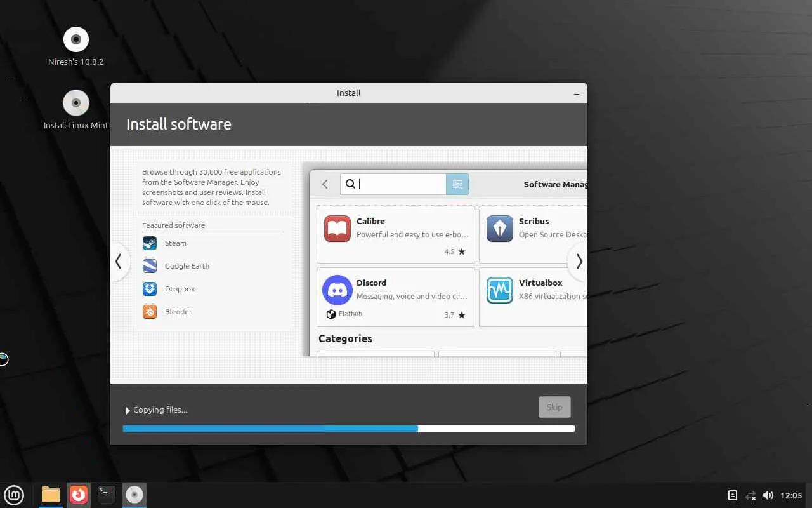Click the Blender icon in Featured software
This screenshot has height=508, width=812.
click(x=150, y=312)
